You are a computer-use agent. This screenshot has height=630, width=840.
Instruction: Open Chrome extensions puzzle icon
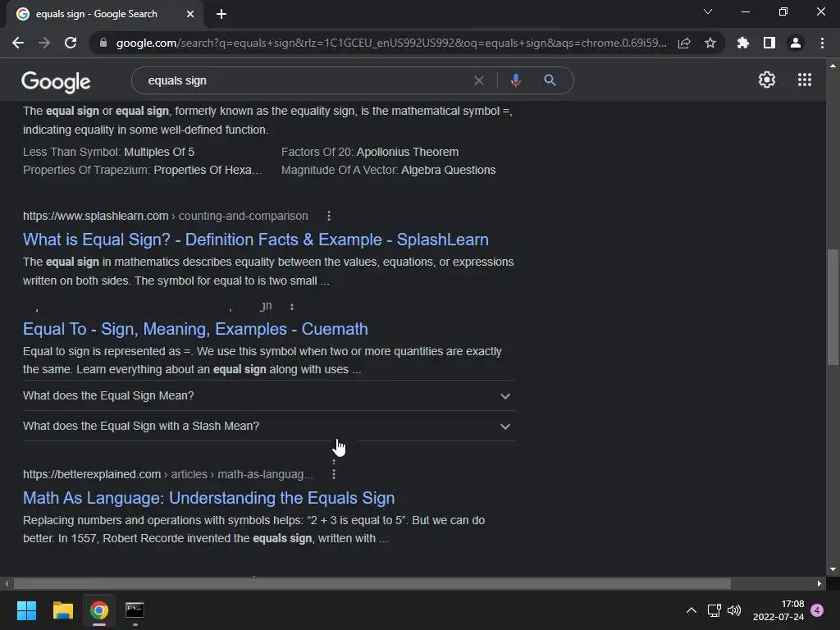tap(743, 43)
